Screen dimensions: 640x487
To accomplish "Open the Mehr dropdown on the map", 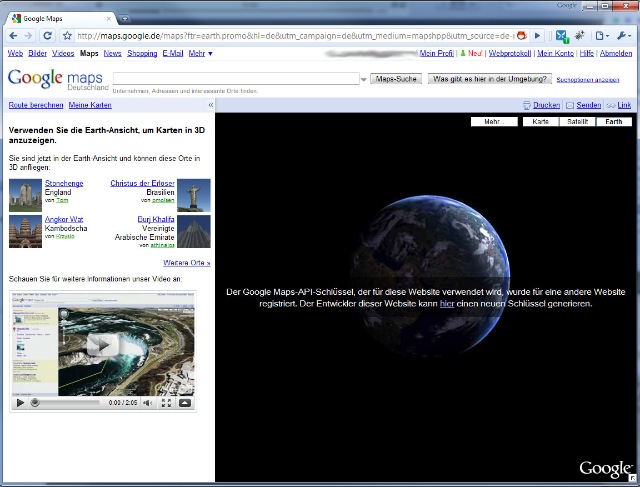I will tap(494, 122).
